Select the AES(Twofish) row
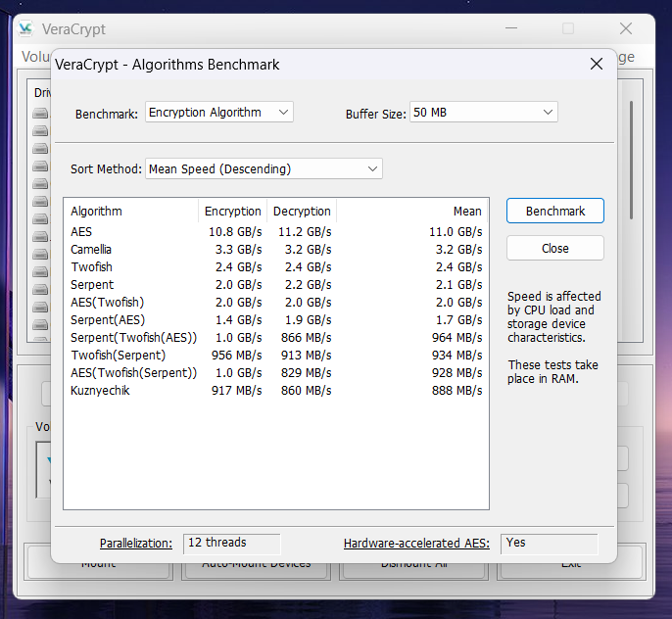The height and width of the screenshot is (619, 672). click(276, 303)
